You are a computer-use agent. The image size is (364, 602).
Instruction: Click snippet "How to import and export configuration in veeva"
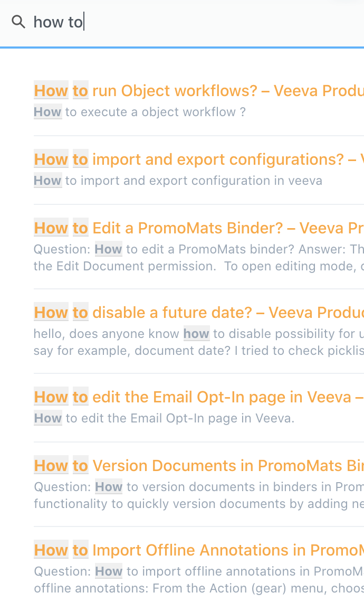click(178, 181)
